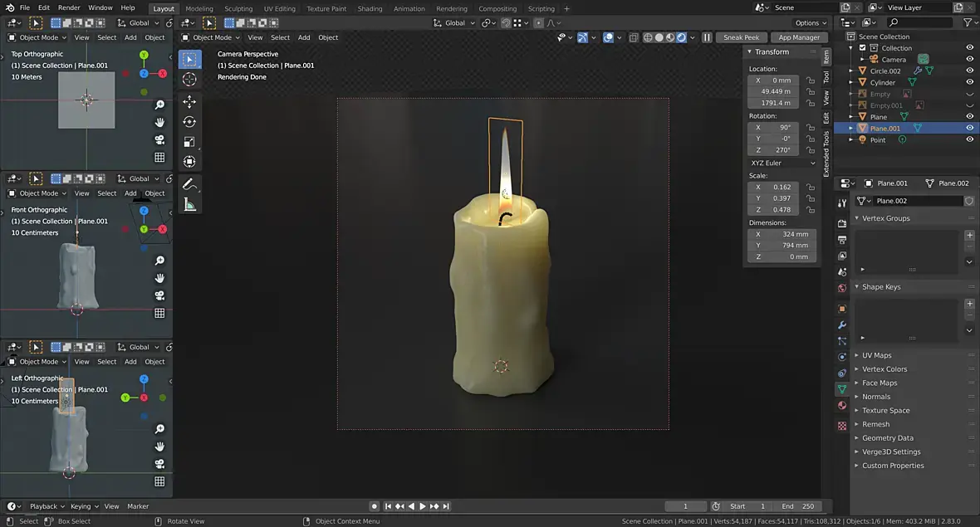Open Render properties tab
The width and height of the screenshot is (980, 527).
[x=842, y=223]
